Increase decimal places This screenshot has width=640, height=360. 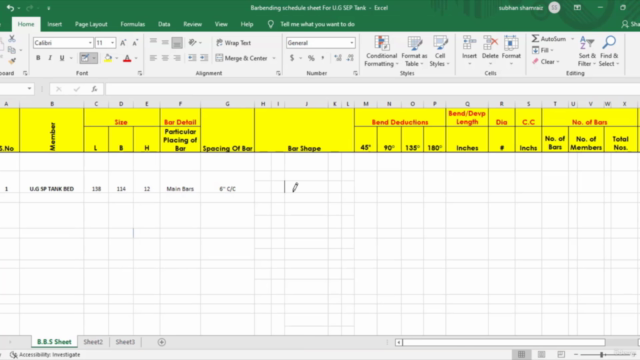(x=338, y=58)
